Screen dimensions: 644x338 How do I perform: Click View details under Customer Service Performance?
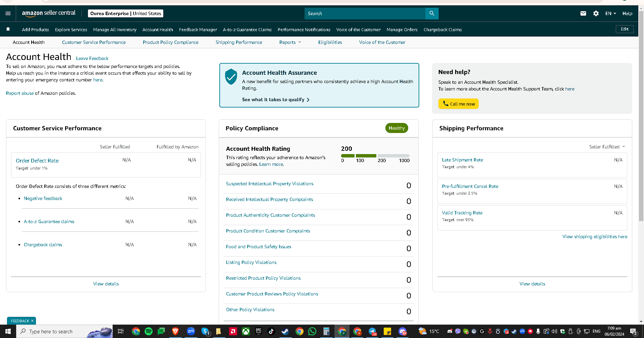tap(106, 284)
